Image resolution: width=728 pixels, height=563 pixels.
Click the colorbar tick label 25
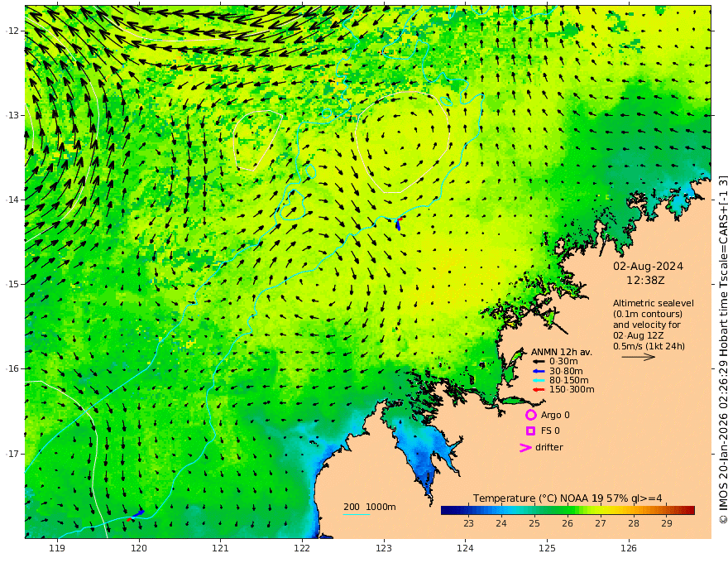534,523
